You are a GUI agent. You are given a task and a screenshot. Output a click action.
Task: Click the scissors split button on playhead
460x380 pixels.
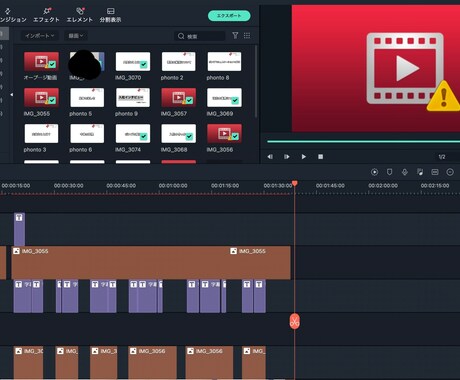[x=295, y=321]
